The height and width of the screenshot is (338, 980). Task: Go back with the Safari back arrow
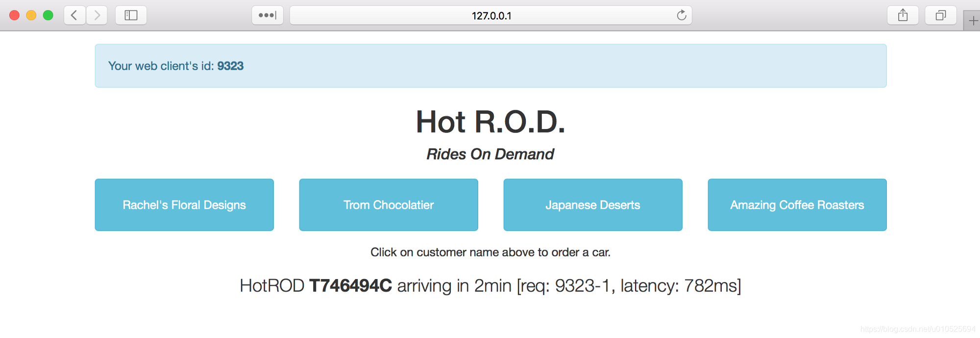coord(74,15)
